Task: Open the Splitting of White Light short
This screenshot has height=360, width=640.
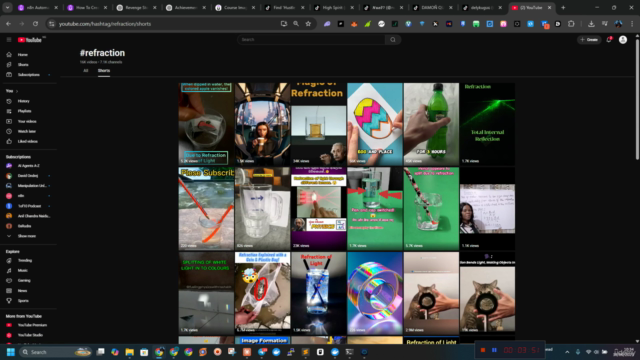Action: [x=206, y=293]
